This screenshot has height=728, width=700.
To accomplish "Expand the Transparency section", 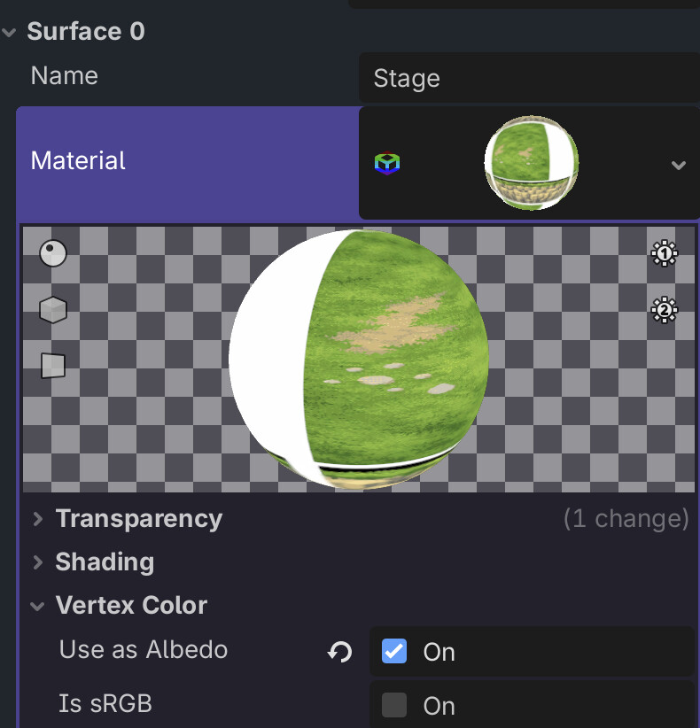I will 38,519.
